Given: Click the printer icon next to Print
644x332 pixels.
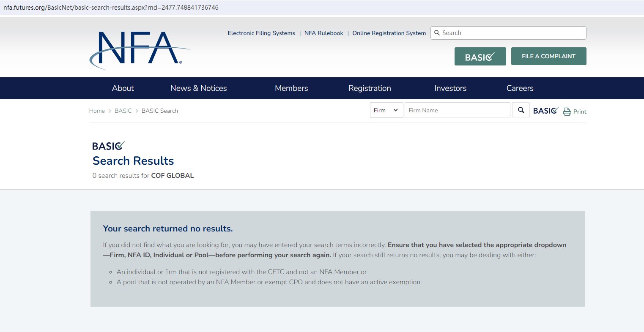Looking at the screenshot, I should click(x=567, y=112).
